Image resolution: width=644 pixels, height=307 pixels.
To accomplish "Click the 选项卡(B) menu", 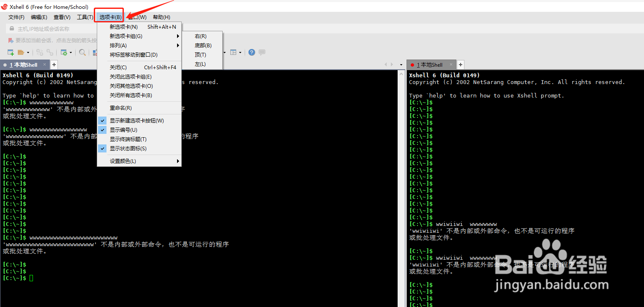I will point(110,17).
